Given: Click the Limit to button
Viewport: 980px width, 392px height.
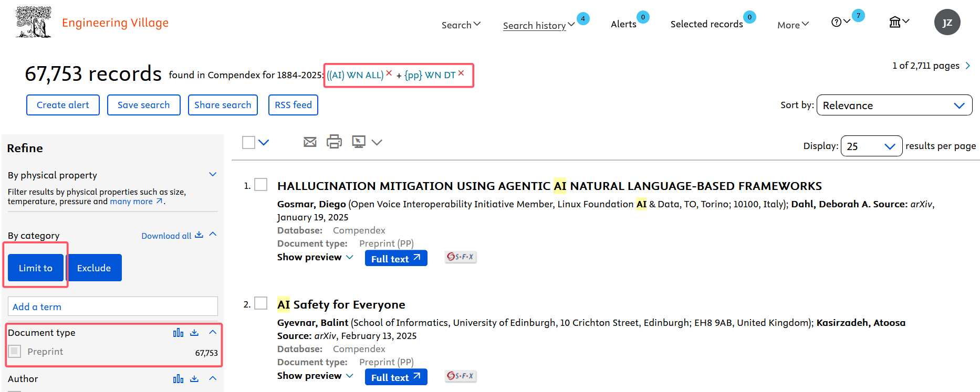Looking at the screenshot, I should [x=36, y=268].
